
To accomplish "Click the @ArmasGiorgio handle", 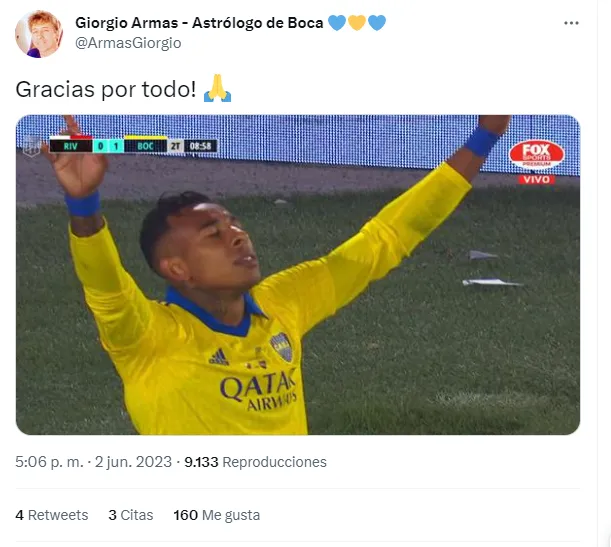I will click(128, 43).
